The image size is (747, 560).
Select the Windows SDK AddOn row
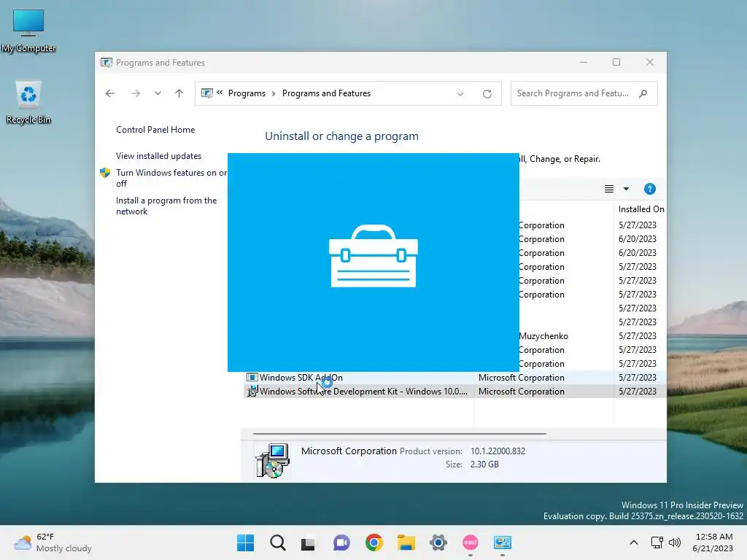(x=455, y=378)
